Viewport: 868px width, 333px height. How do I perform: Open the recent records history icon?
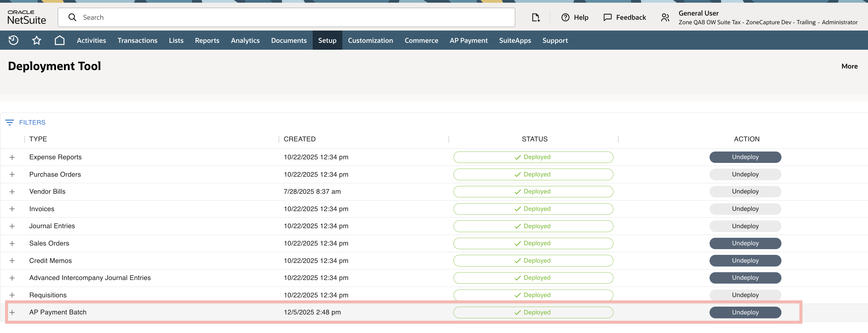coord(13,40)
